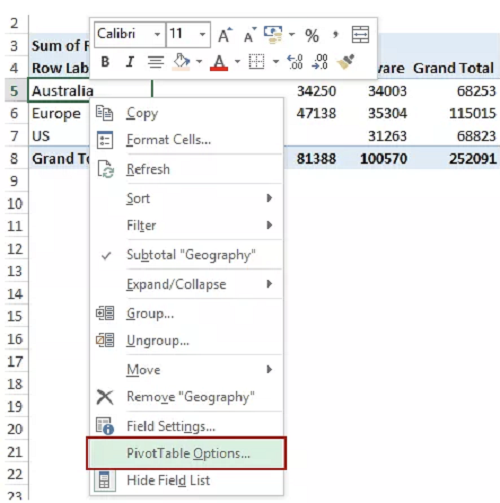This screenshot has height=503, width=500.
Task: Decrease font size with small A icon
Action: click(250, 35)
